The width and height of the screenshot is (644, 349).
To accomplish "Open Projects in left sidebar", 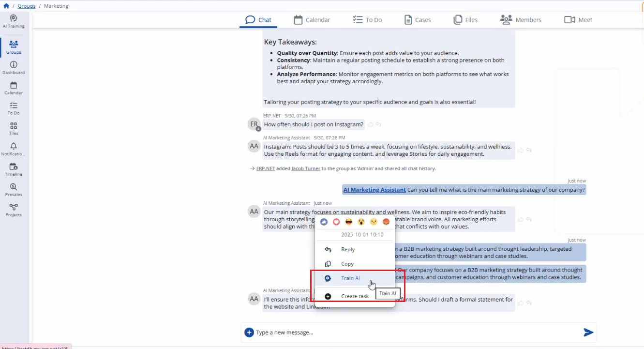I will point(14,210).
